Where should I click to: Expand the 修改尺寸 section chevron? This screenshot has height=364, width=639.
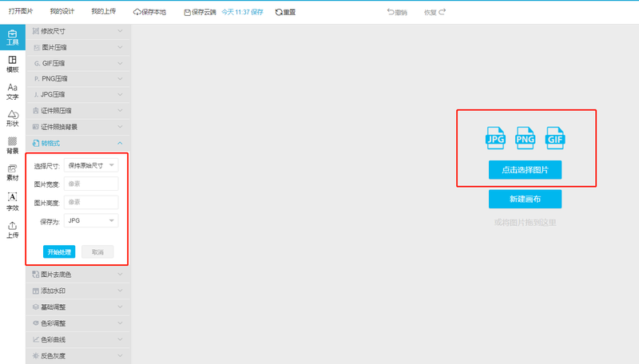click(120, 31)
